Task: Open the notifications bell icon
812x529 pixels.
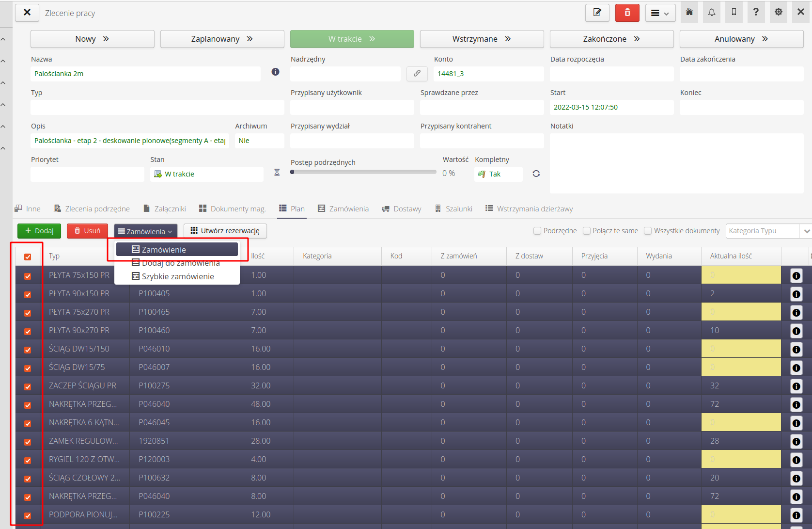Action: point(711,12)
